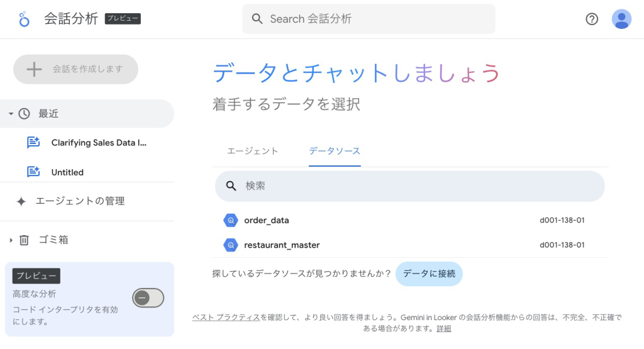This screenshot has width=644, height=349.
Task: Open the 詳細 link
Action: (444, 328)
